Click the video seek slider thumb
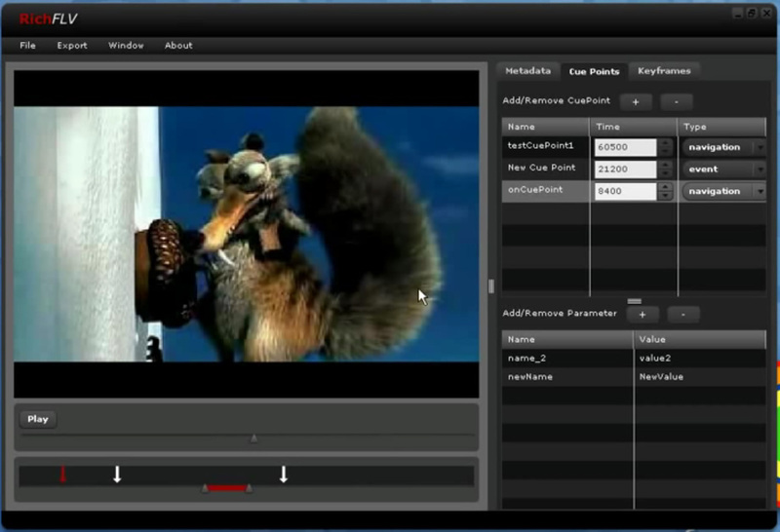Image resolution: width=780 pixels, height=532 pixels. point(253,438)
